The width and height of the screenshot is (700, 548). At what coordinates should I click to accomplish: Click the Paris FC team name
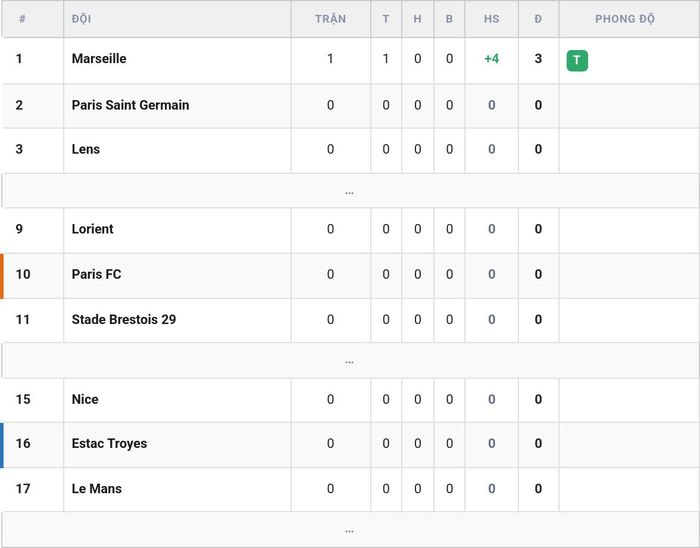point(96,274)
